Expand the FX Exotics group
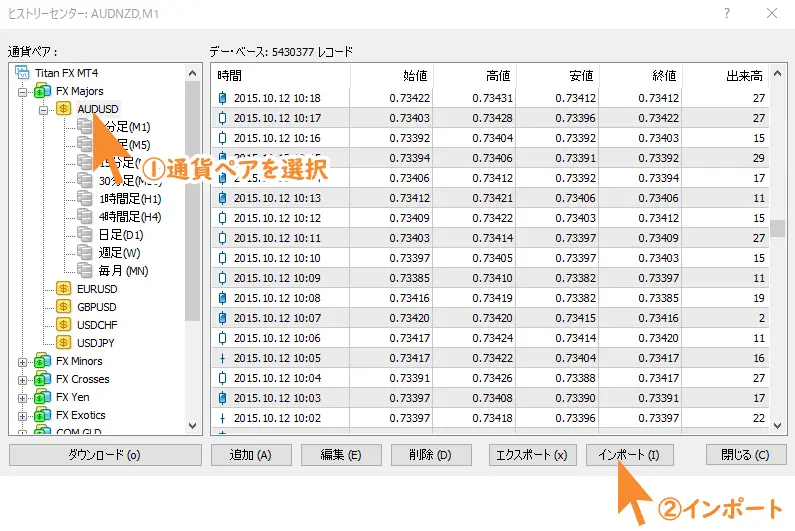Screen dimensions: 795x531 [23, 416]
